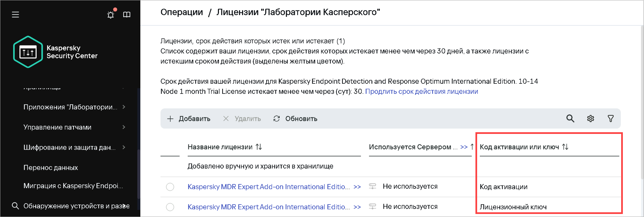The height and width of the screenshot is (217, 644).
Task: Open the documentation book icon
Action: tap(127, 14)
